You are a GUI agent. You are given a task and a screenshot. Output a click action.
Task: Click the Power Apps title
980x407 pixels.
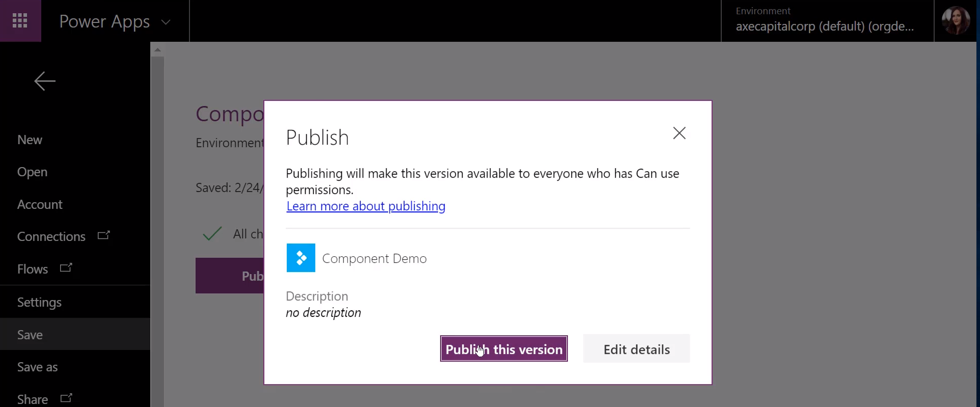click(104, 21)
